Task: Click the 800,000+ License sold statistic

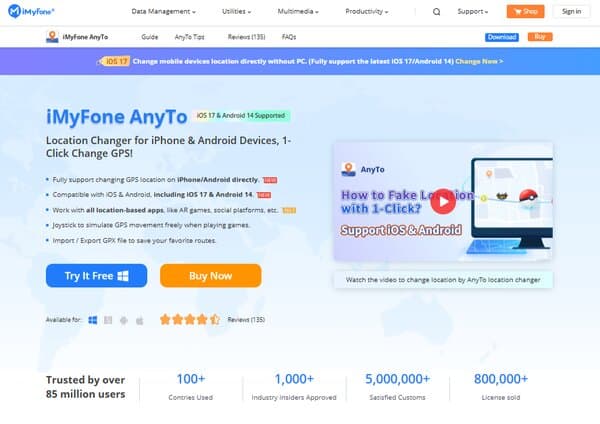Action: coord(501,387)
